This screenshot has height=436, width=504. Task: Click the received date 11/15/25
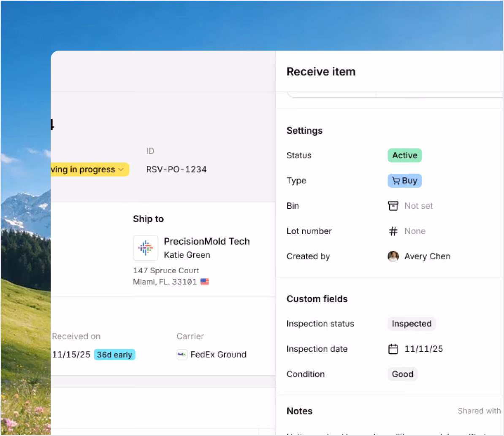[71, 355]
